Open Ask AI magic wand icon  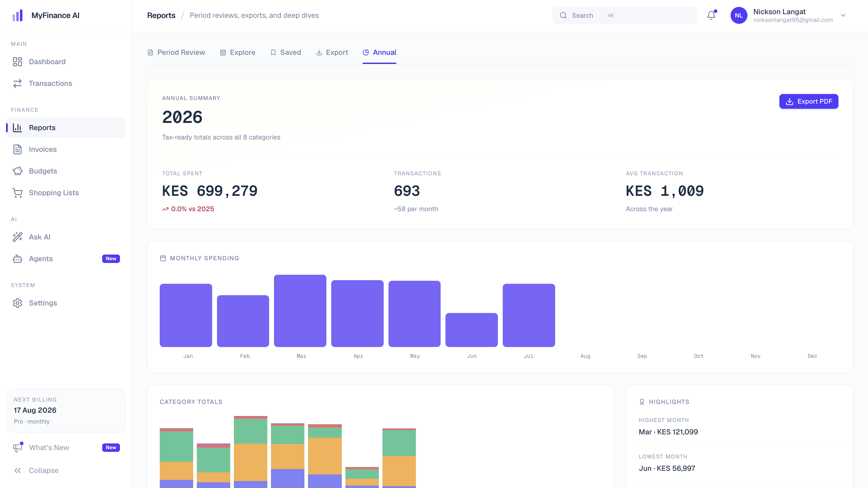point(17,237)
